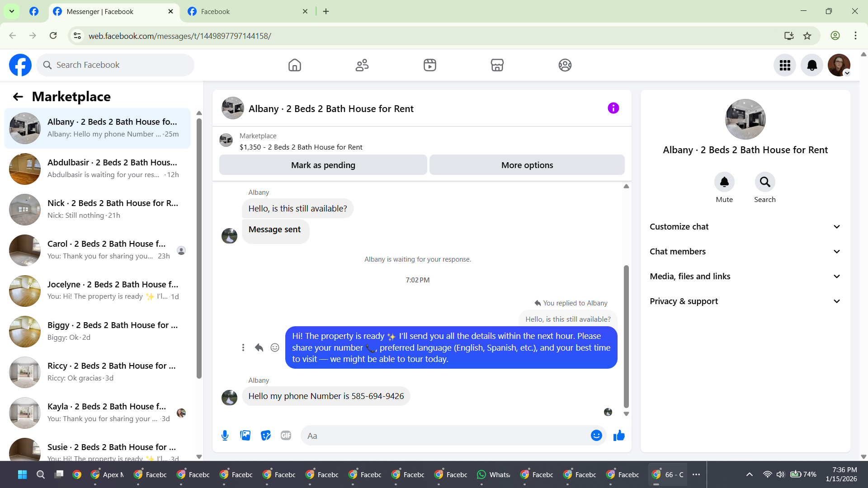The image size is (868, 488).
Task: Click the More options button
Action: coord(527,165)
